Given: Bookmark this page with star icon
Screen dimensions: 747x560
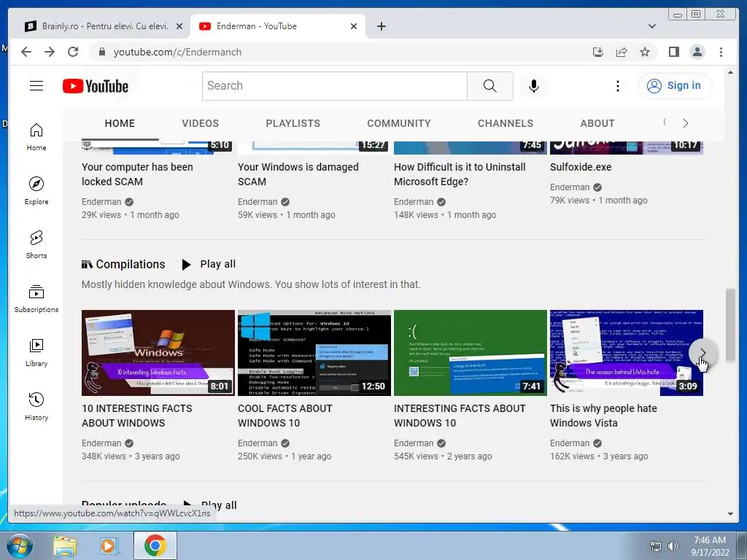Looking at the screenshot, I should pyautogui.click(x=645, y=52).
